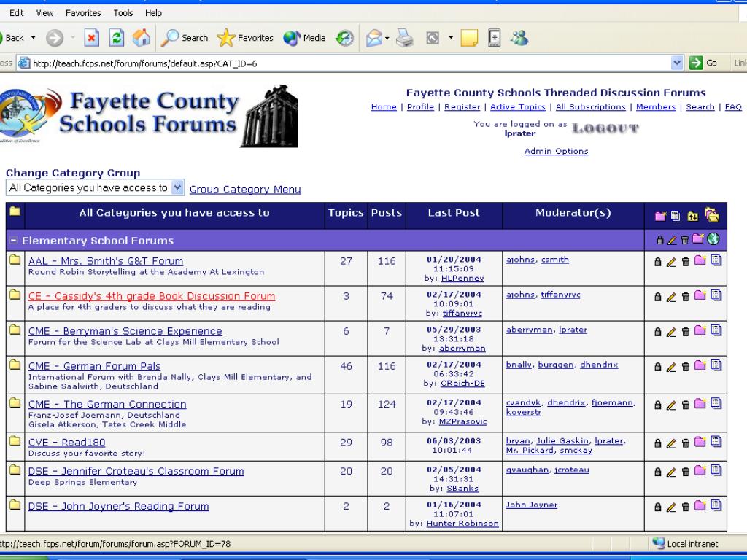Open CME - German Forum Pals link
This screenshot has width=747, height=560.
click(x=94, y=366)
